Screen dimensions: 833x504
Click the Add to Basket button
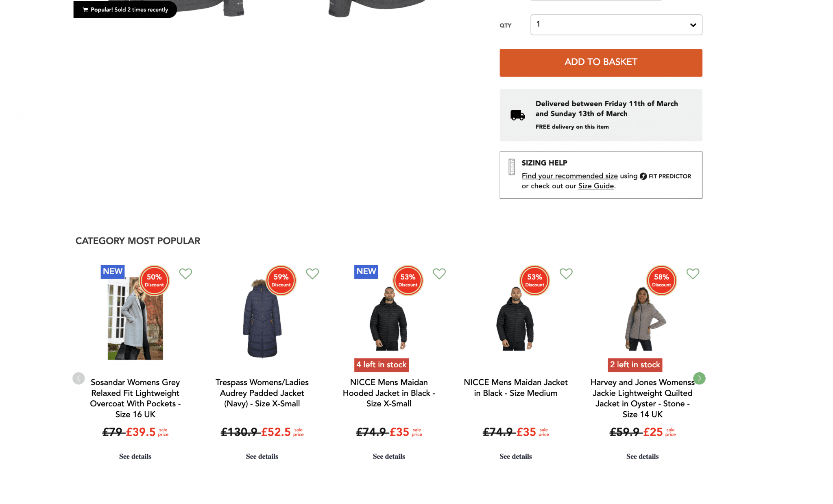click(601, 63)
